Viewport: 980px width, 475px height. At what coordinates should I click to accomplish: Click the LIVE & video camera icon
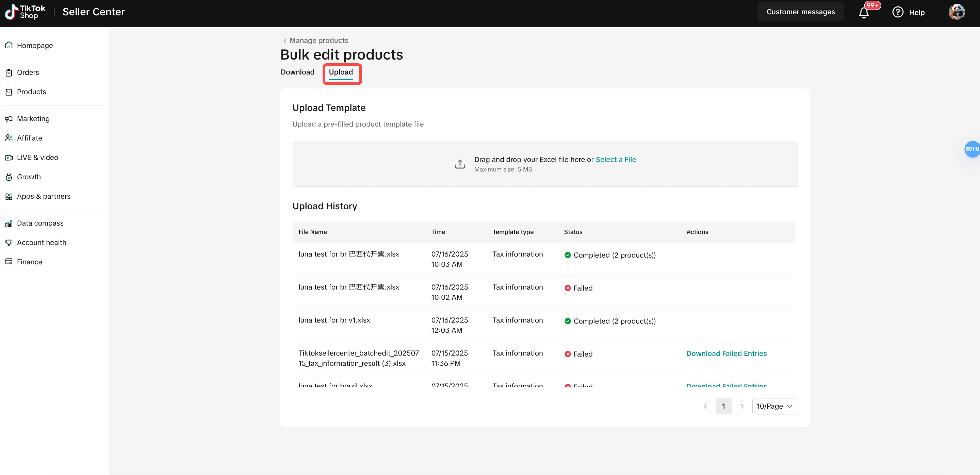[9, 158]
